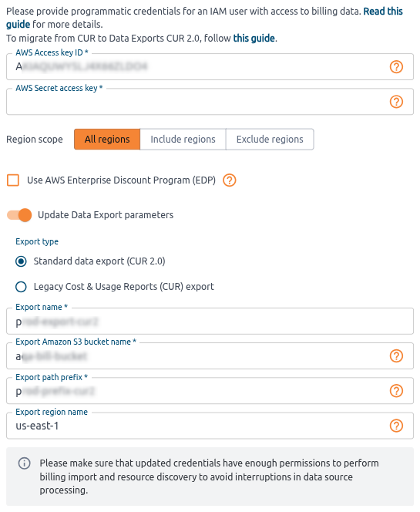This screenshot has height=512, width=420.
Task: Open help for Export region name
Action: click(396, 426)
